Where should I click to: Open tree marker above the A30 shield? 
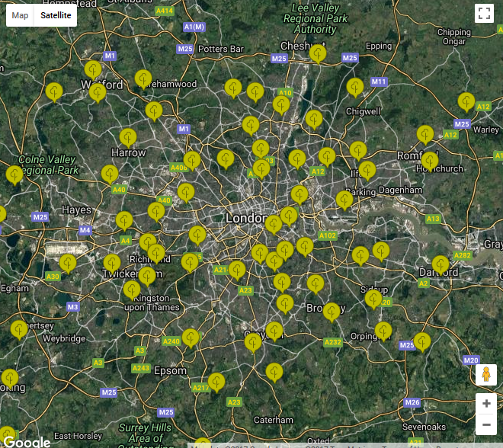(68, 264)
